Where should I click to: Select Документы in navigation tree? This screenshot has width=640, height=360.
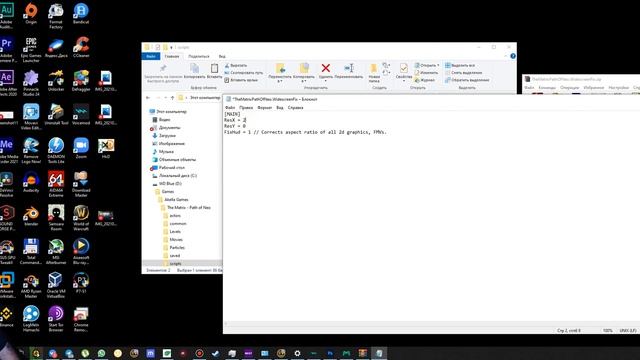(166, 127)
